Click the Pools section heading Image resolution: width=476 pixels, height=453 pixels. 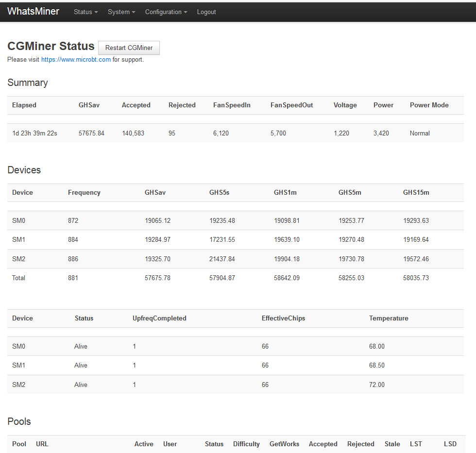click(19, 421)
